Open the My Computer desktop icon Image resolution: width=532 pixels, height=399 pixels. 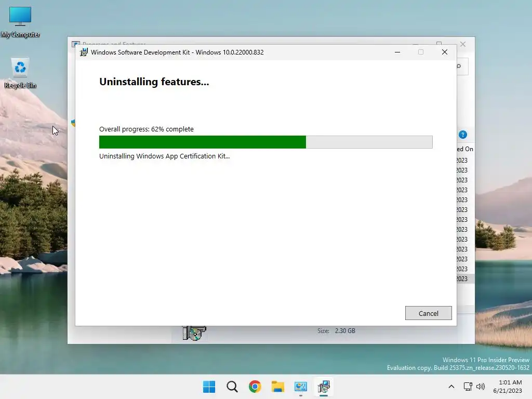[x=20, y=22]
